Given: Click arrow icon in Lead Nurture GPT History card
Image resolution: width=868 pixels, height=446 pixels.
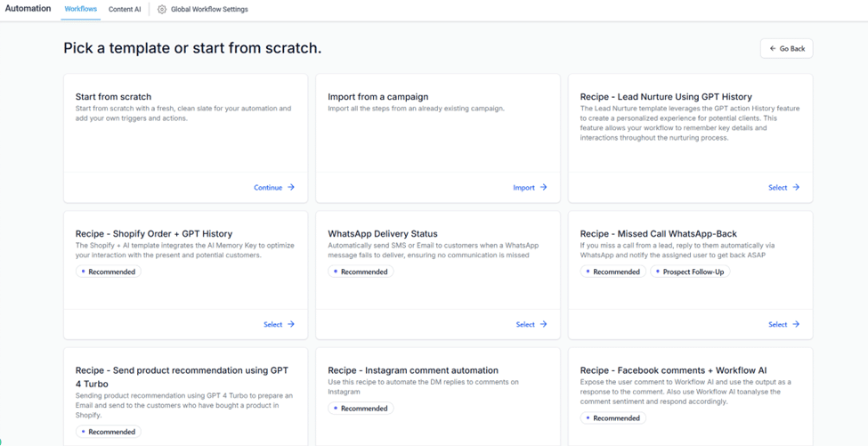Looking at the screenshot, I should pos(796,188).
